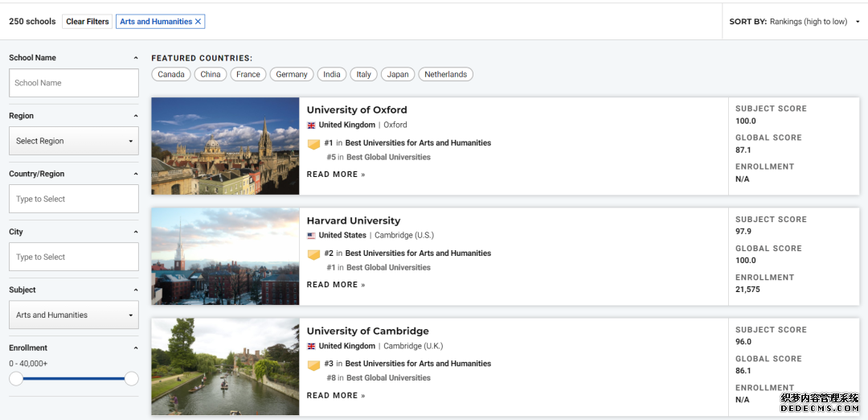This screenshot has height=420, width=868.
Task: Click the City Type to Select field
Action: click(x=74, y=257)
